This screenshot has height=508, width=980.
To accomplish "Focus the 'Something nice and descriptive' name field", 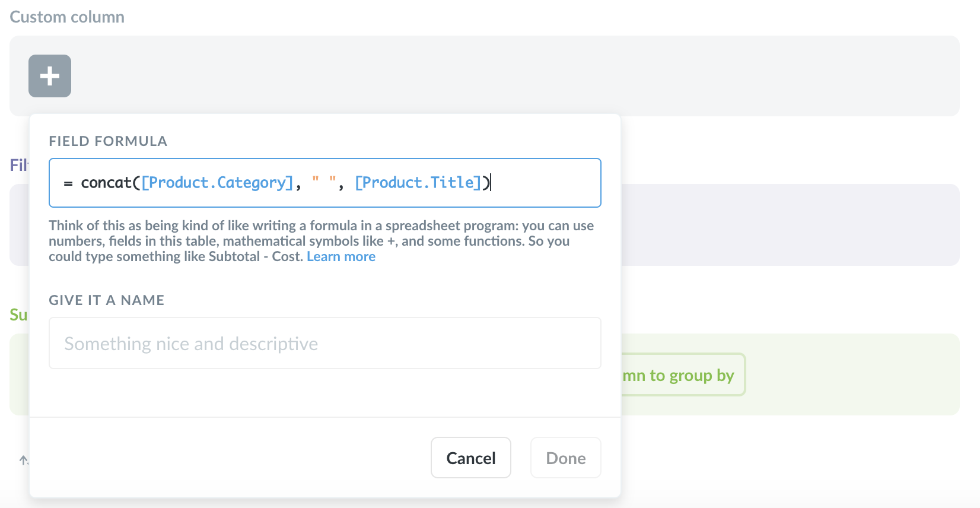I will [324, 343].
